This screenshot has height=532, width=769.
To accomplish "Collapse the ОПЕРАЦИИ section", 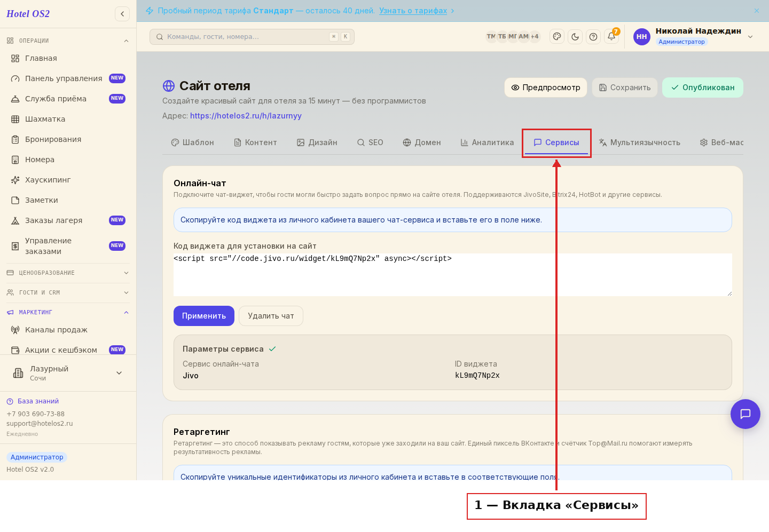I will pyautogui.click(x=68, y=41).
